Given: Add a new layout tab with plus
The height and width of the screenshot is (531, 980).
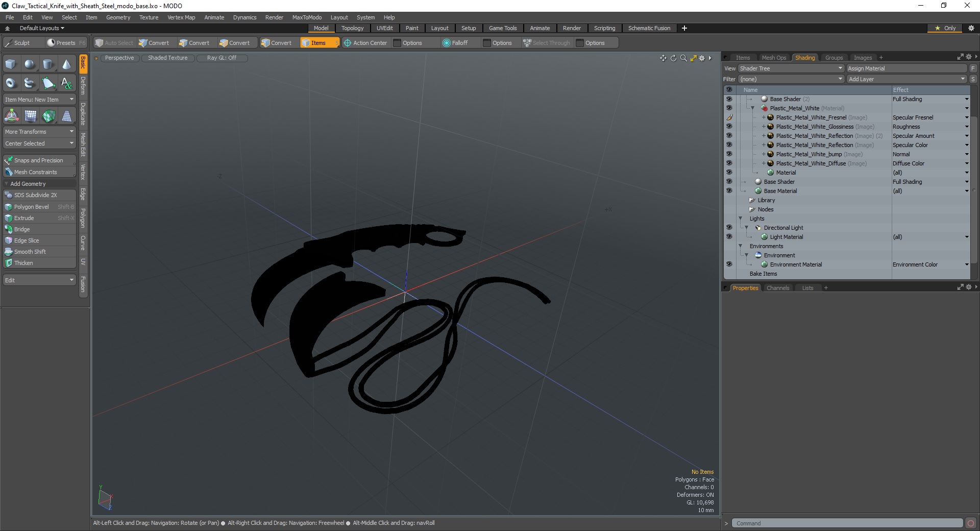Looking at the screenshot, I should (684, 28).
